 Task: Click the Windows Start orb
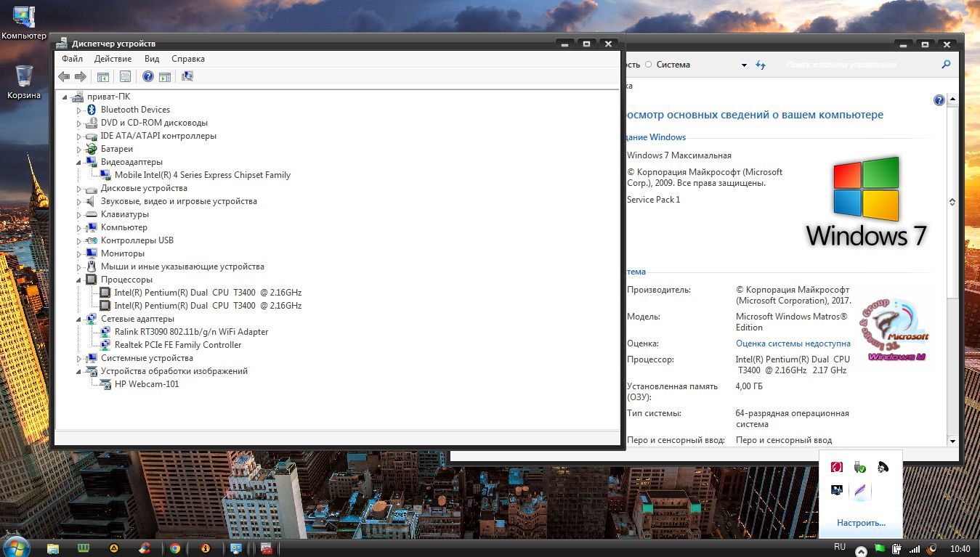coord(16,548)
